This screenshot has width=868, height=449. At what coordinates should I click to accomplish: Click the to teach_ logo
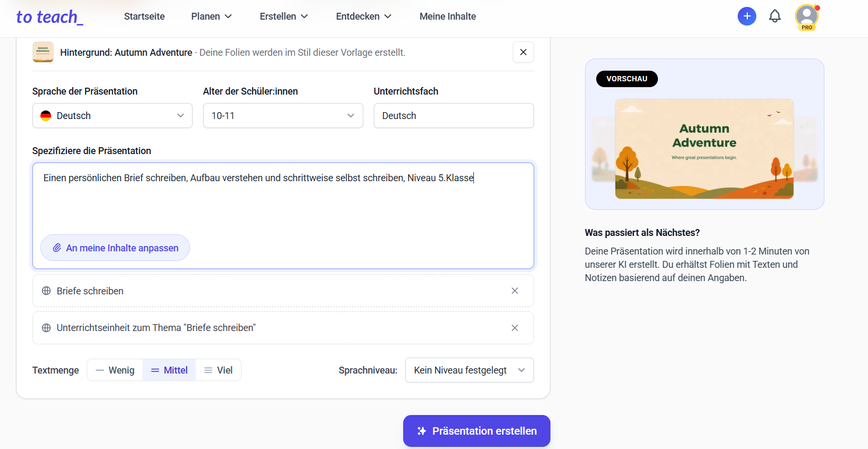point(49,17)
